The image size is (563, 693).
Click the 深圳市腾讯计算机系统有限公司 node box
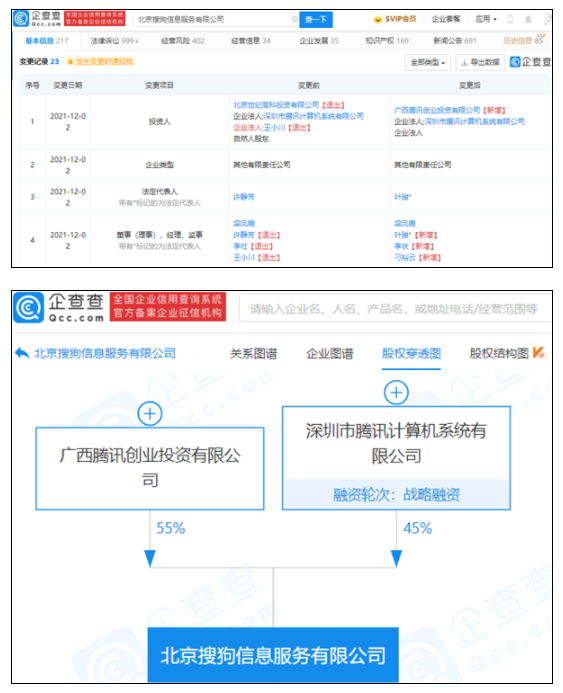coord(396,458)
